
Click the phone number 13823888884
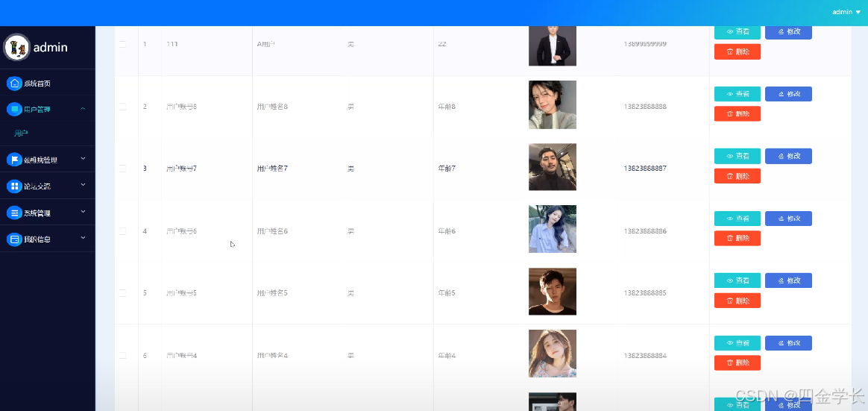click(646, 356)
